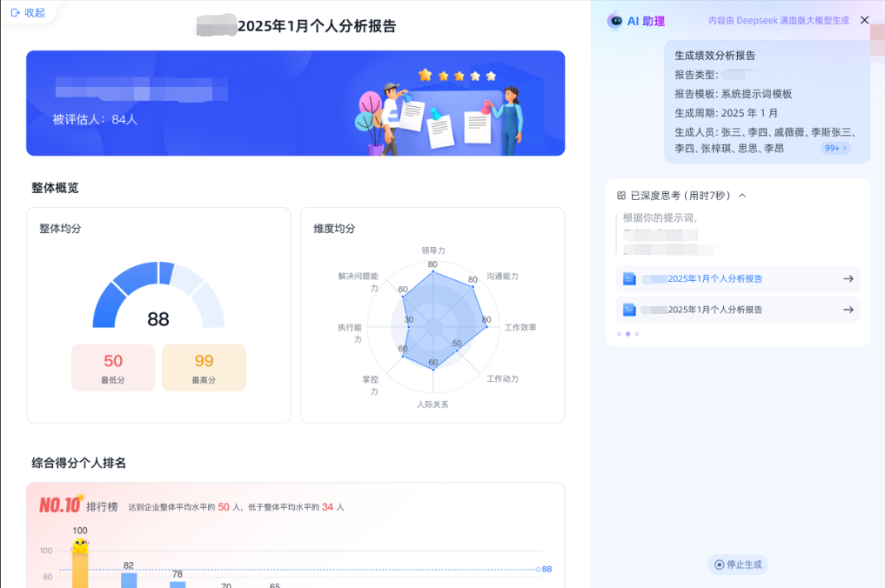
Task: Click the AI 助理 robot avatar icon
Action: click(x=615, y=21)
